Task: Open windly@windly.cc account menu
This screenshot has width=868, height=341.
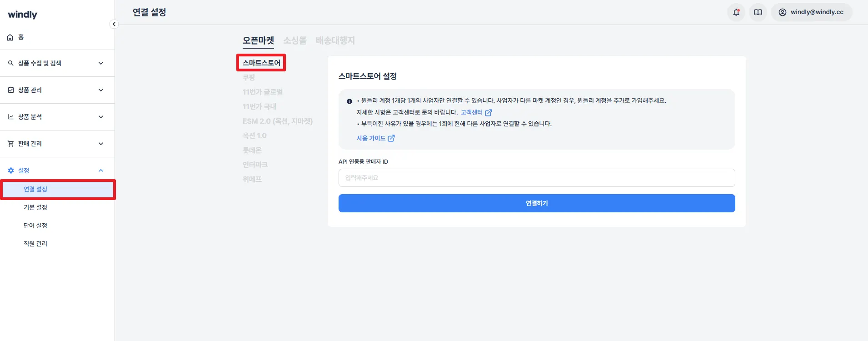Action: (x=811, y=12)
